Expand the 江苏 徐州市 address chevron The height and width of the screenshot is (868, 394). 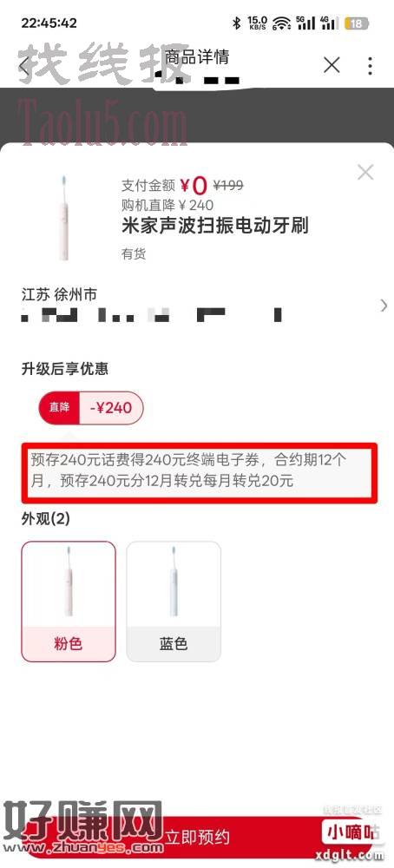(x=384, y=305)
